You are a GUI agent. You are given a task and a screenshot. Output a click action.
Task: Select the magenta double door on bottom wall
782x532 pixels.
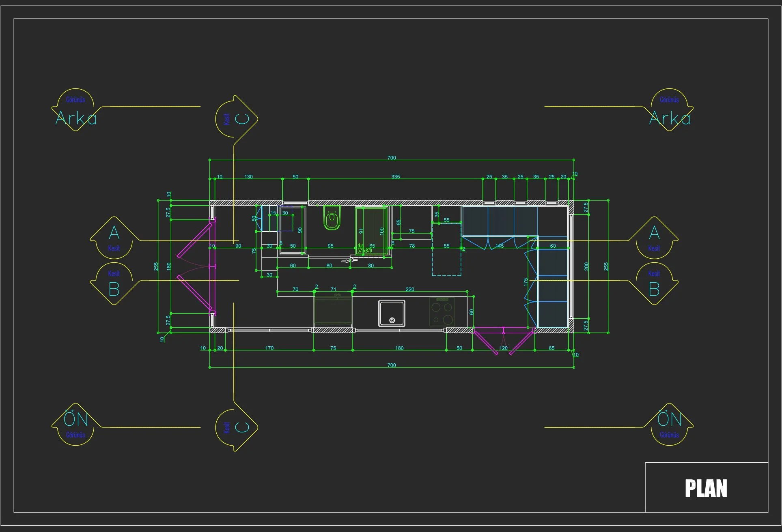503,341
